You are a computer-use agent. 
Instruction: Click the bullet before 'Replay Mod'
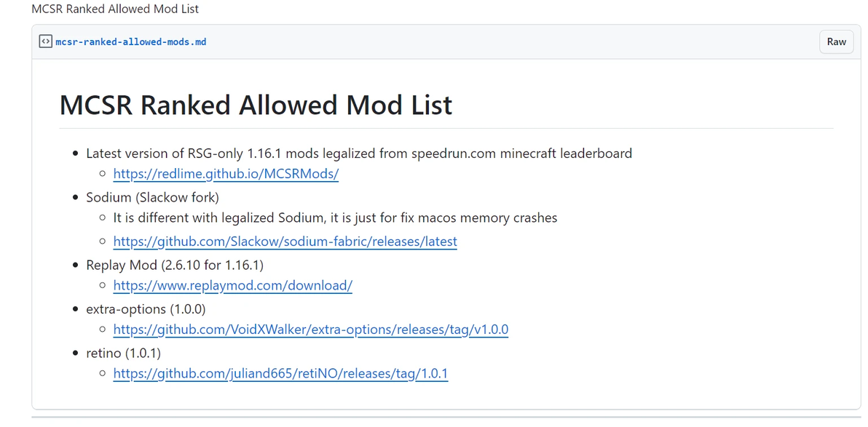(x=76, y=266)
